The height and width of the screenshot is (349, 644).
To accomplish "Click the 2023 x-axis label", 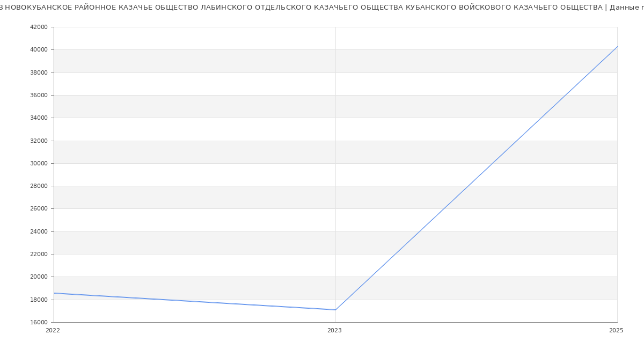I will pyautogui.click(x=334, y=331).
